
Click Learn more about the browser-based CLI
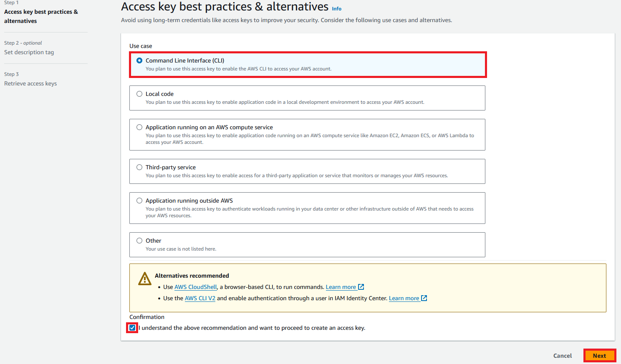341,287
